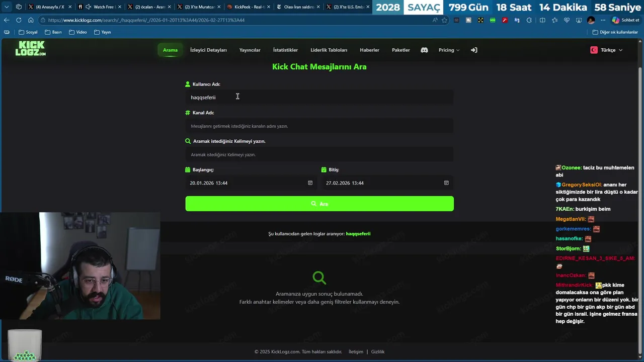Switch to the Anasayfa / X tab

(x=50, y=7)
